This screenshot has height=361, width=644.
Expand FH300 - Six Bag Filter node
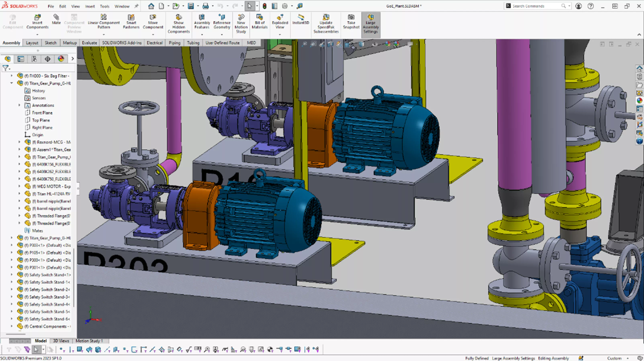[x=12, y=76]
